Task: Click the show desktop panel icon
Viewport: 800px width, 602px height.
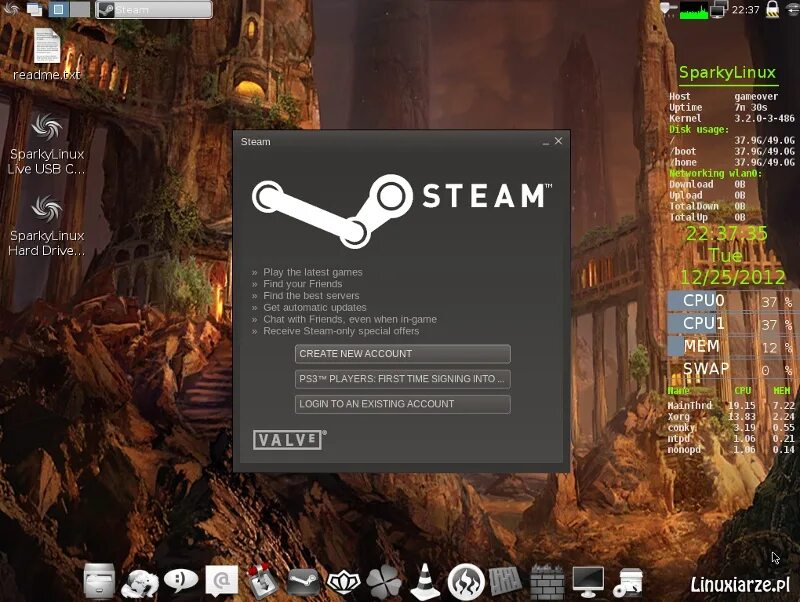Action: pyautogui.click(x=34, y=9)
